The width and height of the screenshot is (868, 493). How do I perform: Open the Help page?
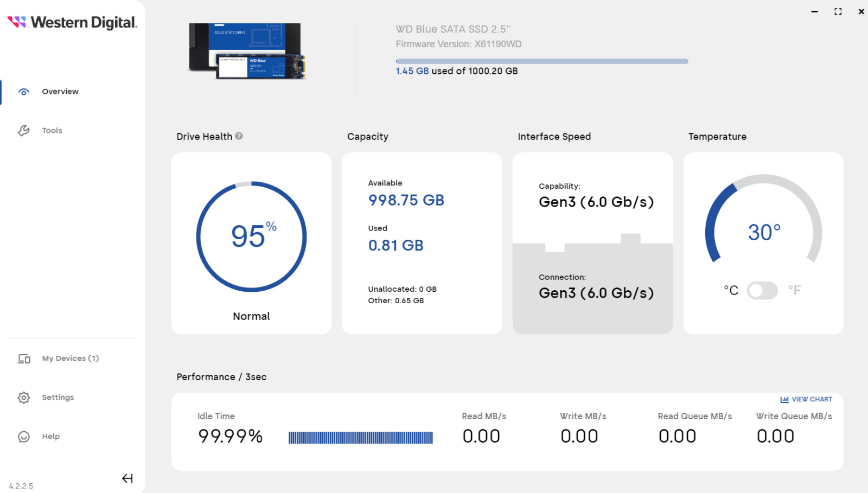51,437
